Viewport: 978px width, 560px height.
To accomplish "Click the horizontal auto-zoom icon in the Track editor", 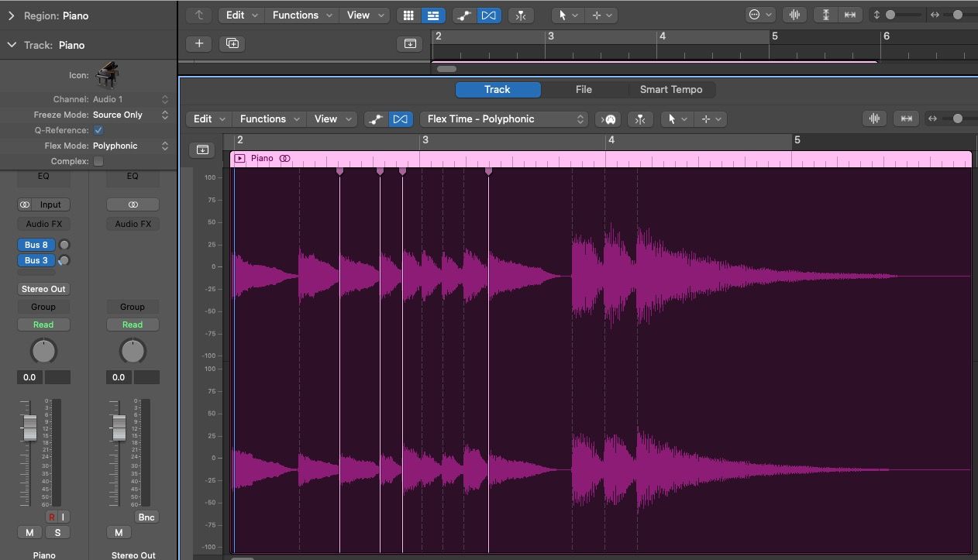I will [x=907, y=118].
